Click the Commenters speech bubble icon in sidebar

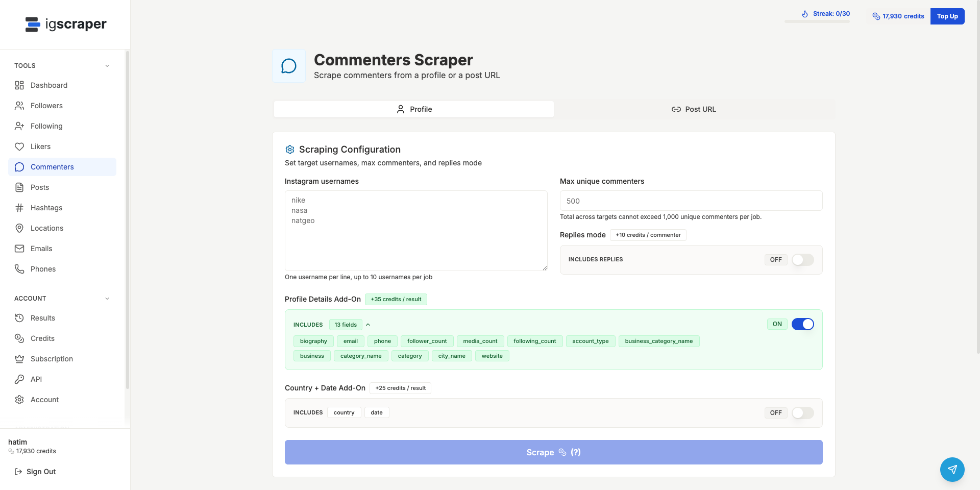[19, 167]
